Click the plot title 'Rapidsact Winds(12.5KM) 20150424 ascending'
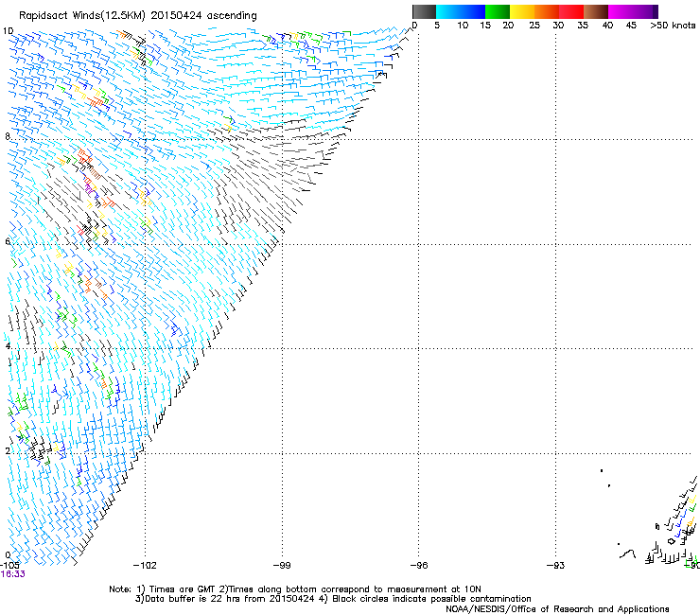This screenshot has height=615, width=700. coord(138,16)
